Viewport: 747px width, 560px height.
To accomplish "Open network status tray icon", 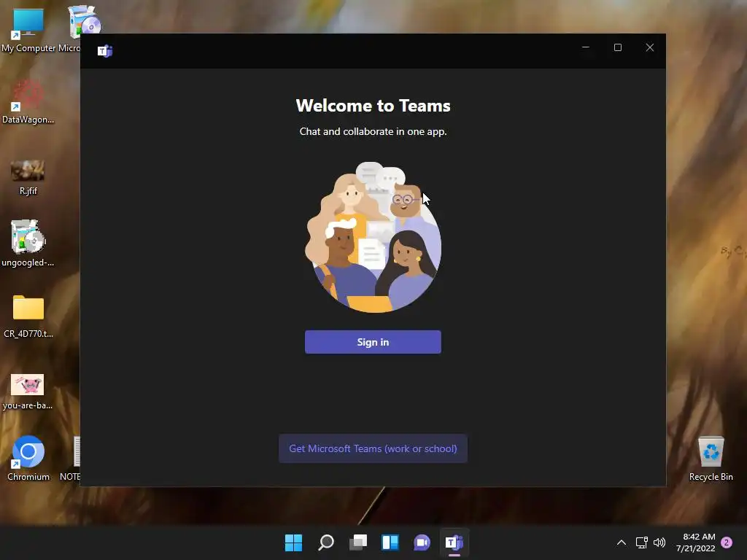I will [x=642, y=542].
